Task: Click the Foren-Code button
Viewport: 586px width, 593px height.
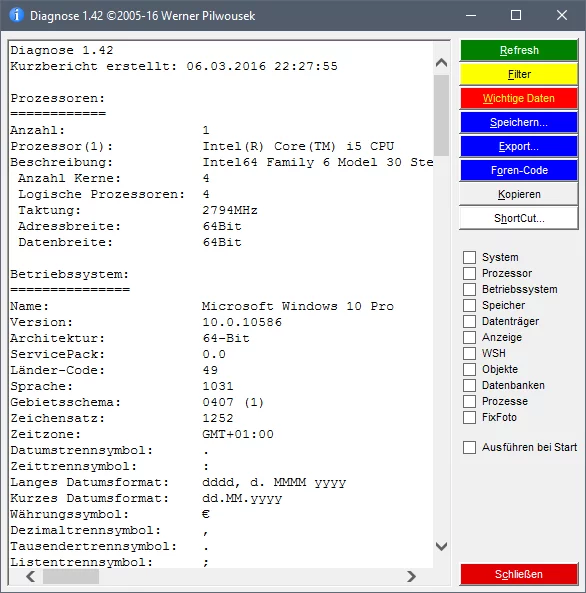Action: pos(519,170)
